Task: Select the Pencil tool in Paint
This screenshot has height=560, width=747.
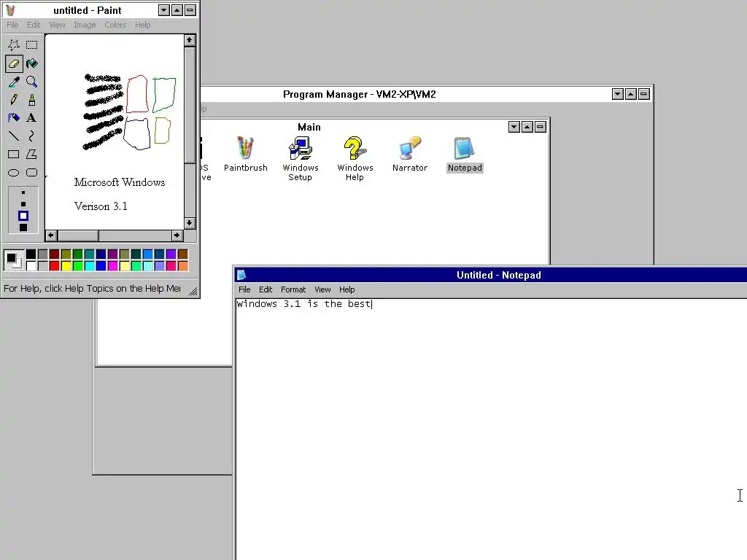Action: coord(14,100)
